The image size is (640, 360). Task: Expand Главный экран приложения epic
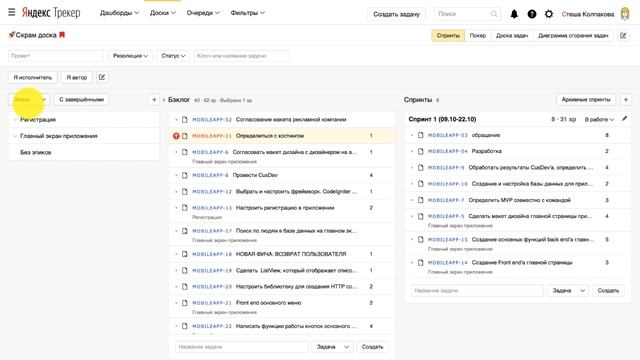tap(15, 136)
